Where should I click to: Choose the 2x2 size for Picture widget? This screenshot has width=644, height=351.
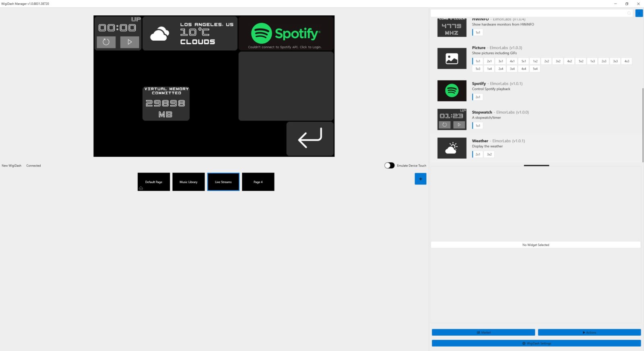point(546,61)
